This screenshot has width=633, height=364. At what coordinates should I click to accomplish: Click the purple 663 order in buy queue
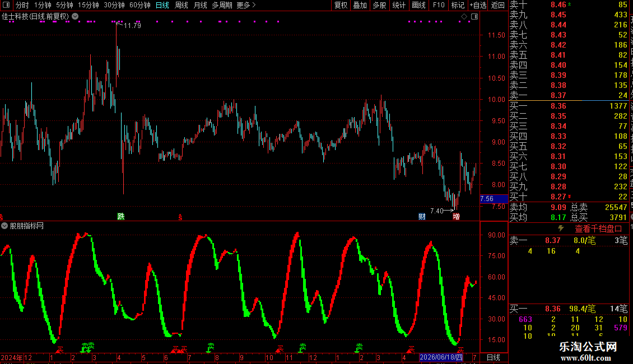tap(525, 319)
